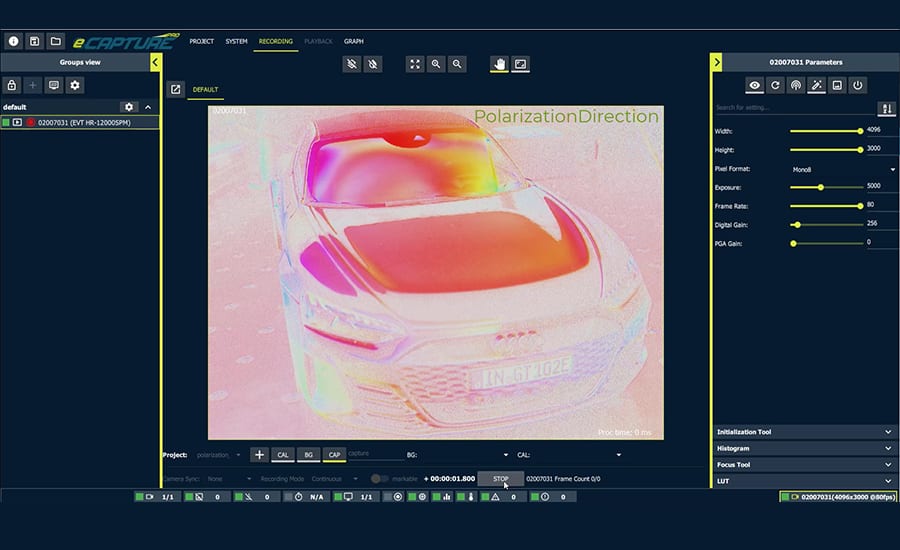Open the Pixel Format Mono8 dropdown
This screenshot has height=550, width=900.
coord(843,169)
